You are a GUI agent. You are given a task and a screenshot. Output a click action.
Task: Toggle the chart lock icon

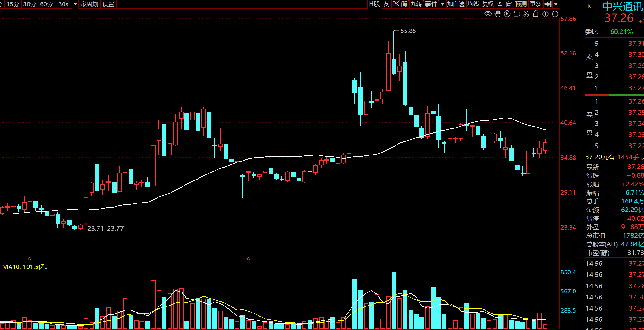[x=536, y=14]
